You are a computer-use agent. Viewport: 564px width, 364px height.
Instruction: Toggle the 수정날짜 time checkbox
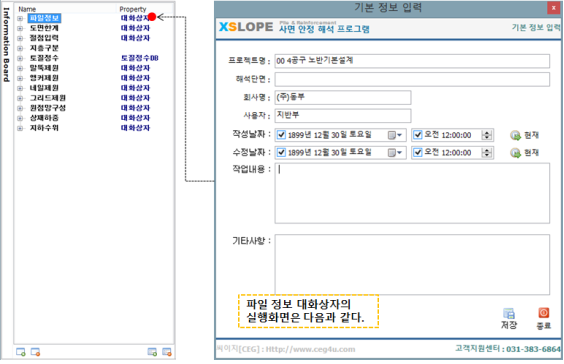click(x=418, y=153)
